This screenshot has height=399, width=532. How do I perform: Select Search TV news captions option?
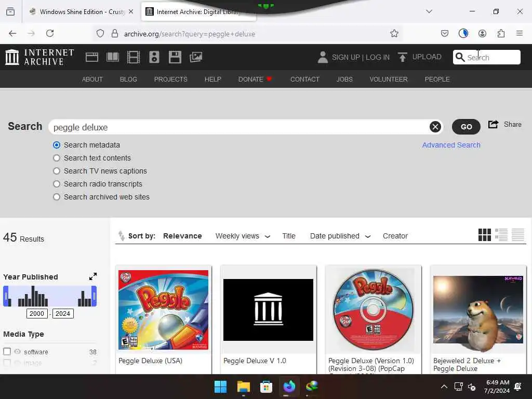tap(57, 171)
